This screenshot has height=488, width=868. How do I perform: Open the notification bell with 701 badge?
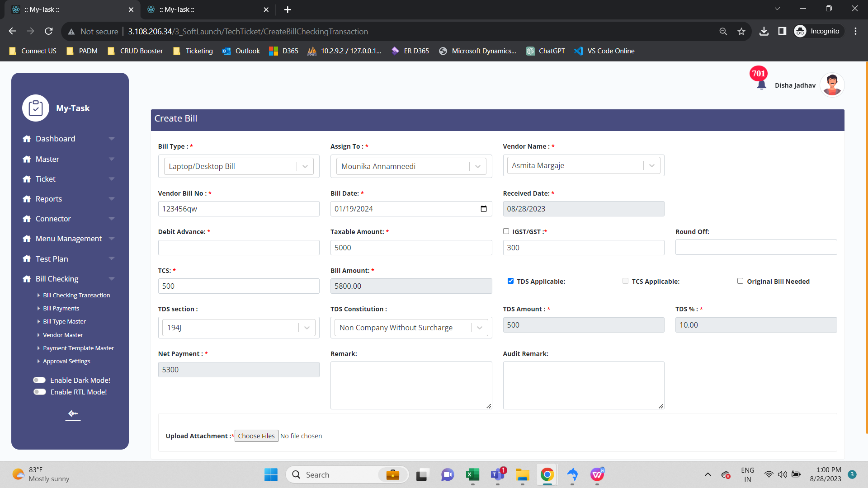(761, 84)
